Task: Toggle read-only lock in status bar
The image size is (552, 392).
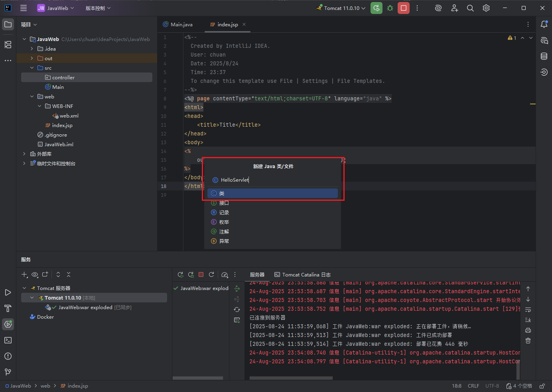Action: (x=542, y=386)
